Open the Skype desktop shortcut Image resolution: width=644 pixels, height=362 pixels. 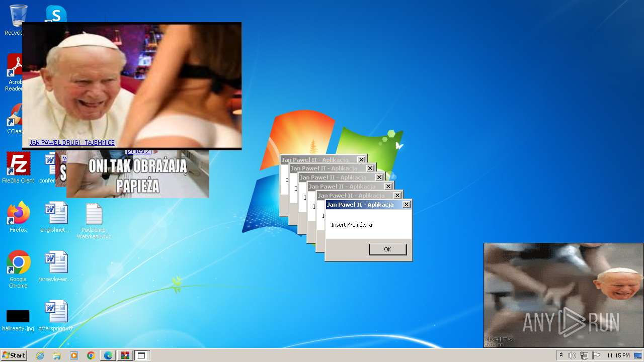56,14
